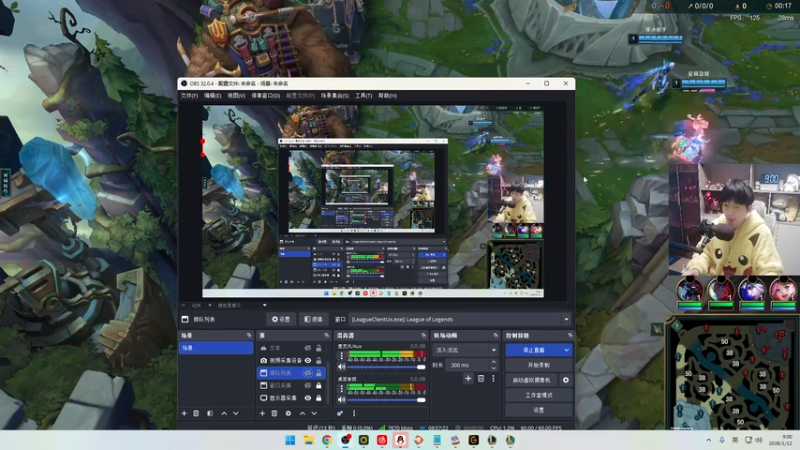The image size is (800, 450).
Task: Add a new scene with plus icon
Action: (x=184, y=413)
